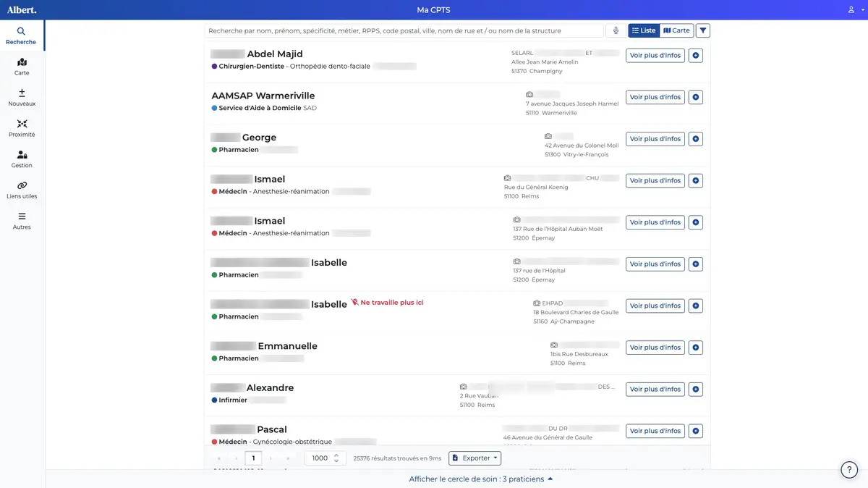Activate microphone voice search
This screenshot has width=868, height=488.
(x=616, y=30)
